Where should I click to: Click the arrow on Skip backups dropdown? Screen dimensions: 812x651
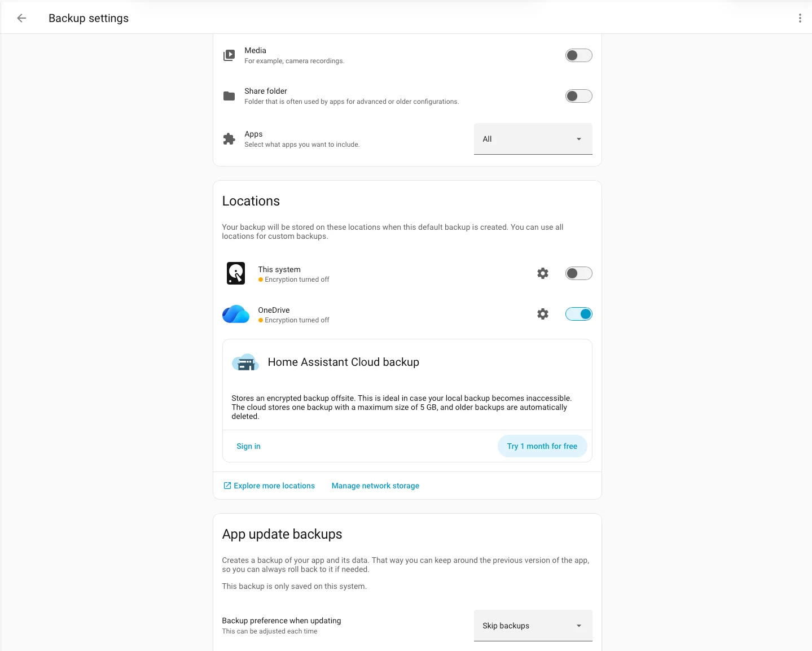(x=579, y=626)
